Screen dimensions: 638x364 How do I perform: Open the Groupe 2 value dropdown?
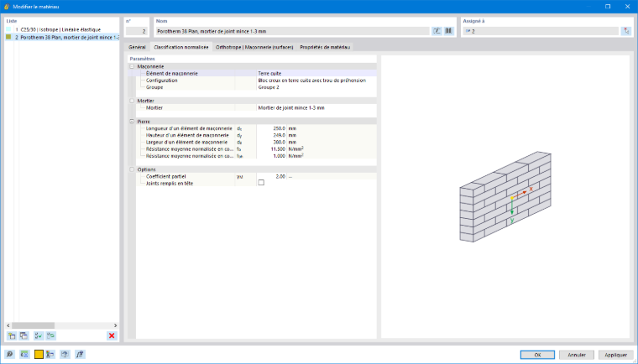[316, 87]
